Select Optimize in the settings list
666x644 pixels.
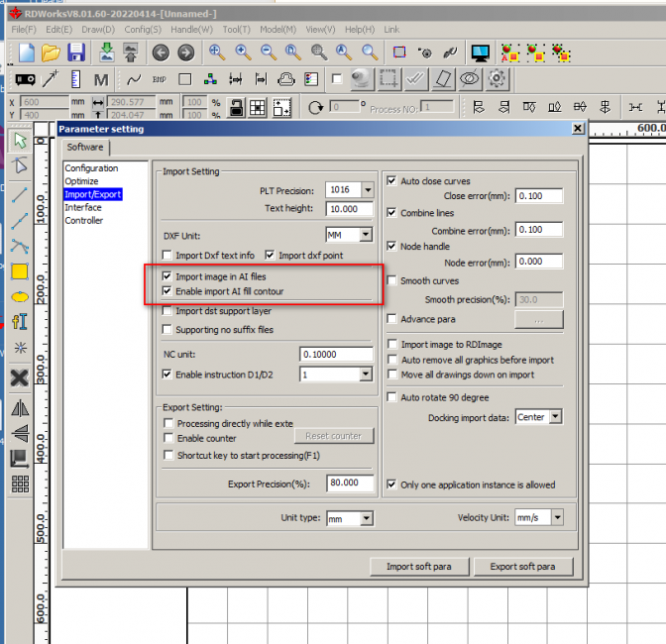82,181
